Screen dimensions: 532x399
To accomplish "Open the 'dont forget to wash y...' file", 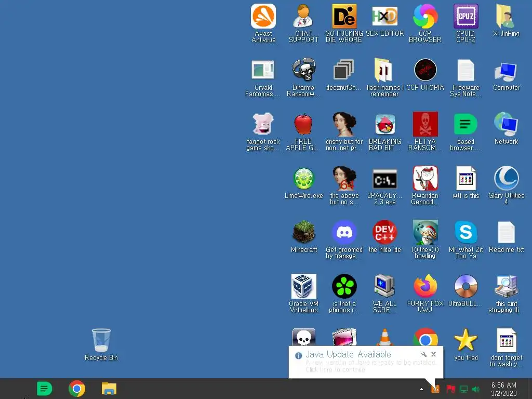I will [x=506, y=348].
